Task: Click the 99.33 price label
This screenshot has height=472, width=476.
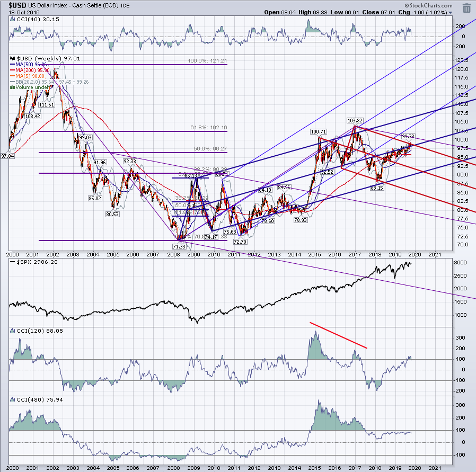Action: click(408, 136)
